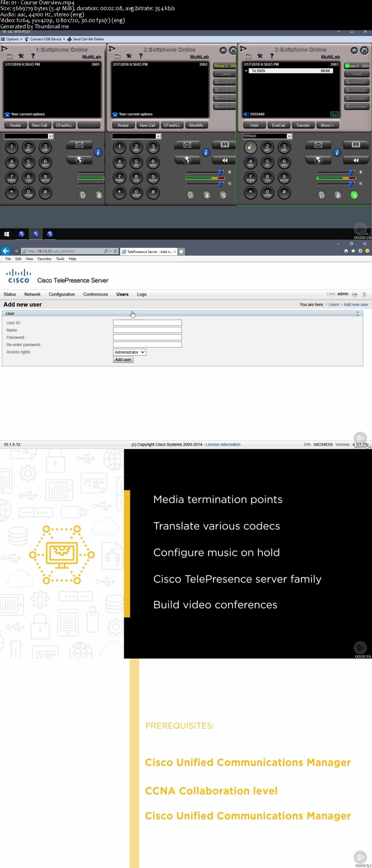372x868 pixels.
Task: Open the Conferences tab
Action: pyautogui.click(x=96, y=294)
